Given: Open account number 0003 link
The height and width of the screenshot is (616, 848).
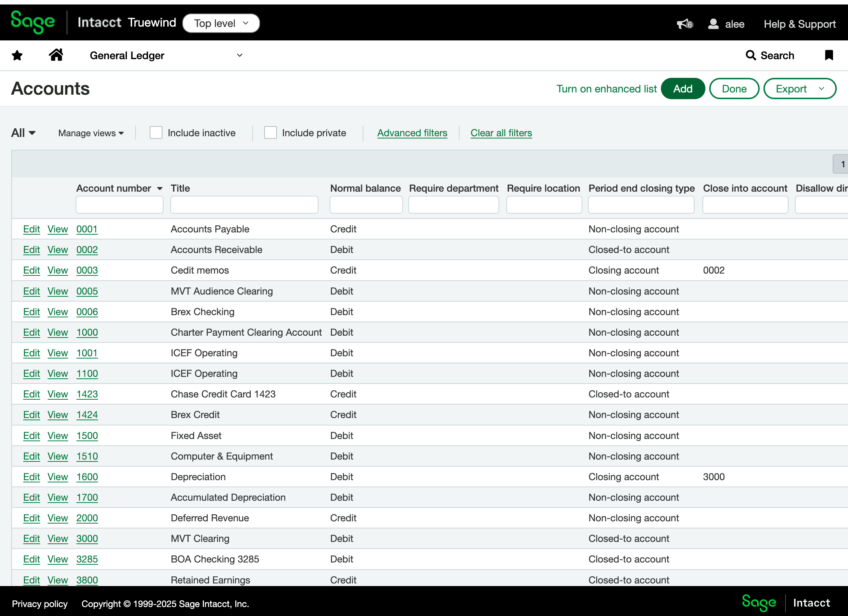Looking at the screenshot, I should coord(87,270).
